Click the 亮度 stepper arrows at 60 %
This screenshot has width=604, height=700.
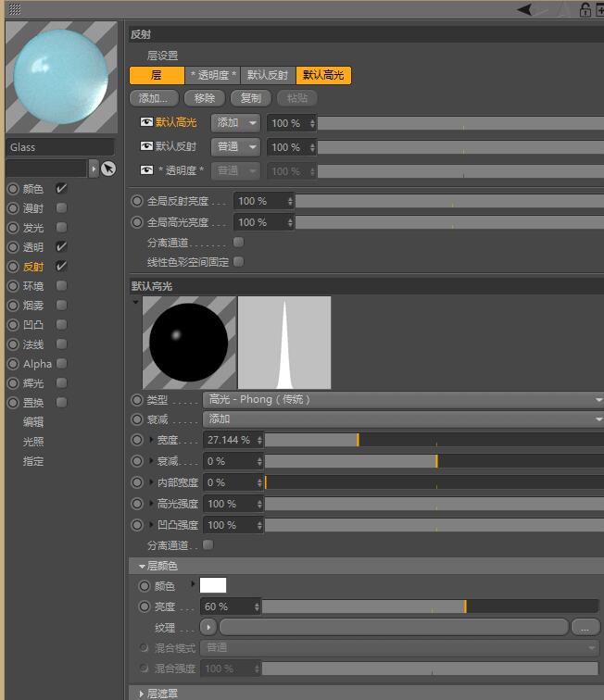point(257,606)
